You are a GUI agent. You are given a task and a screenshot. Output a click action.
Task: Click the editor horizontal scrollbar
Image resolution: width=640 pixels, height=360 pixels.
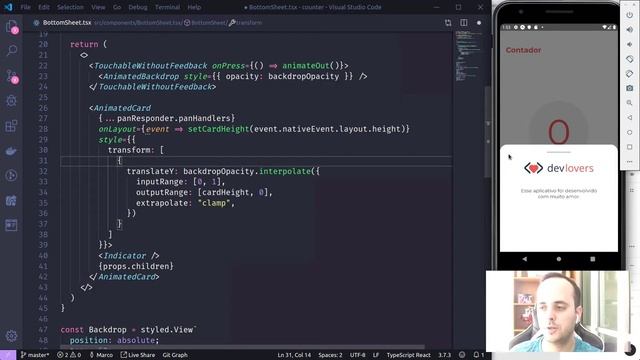point(241,347)
